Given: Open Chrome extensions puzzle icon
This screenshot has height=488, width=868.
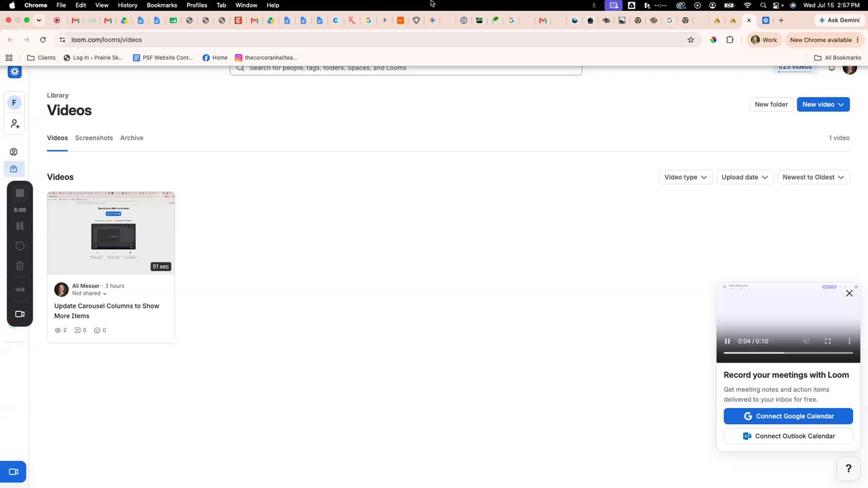Looking at the screenshot, I should pyautogui.click(x=730, y=40).
